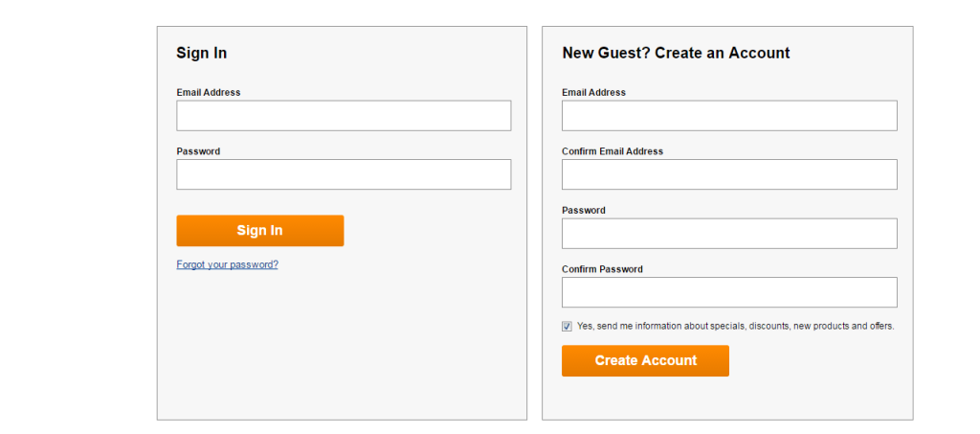Click the Confirm Password label
Viewport: 980px width, 434px height.
click(x=602, y=269)
